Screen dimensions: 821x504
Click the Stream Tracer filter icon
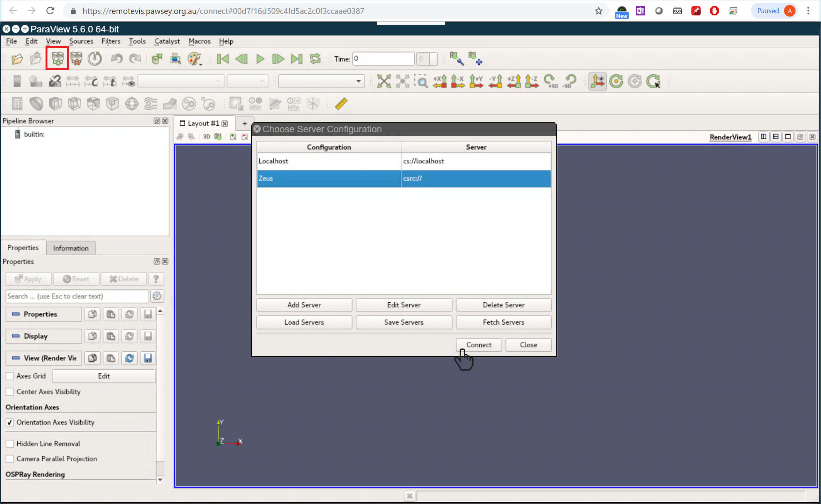click(x=151, y=103)
